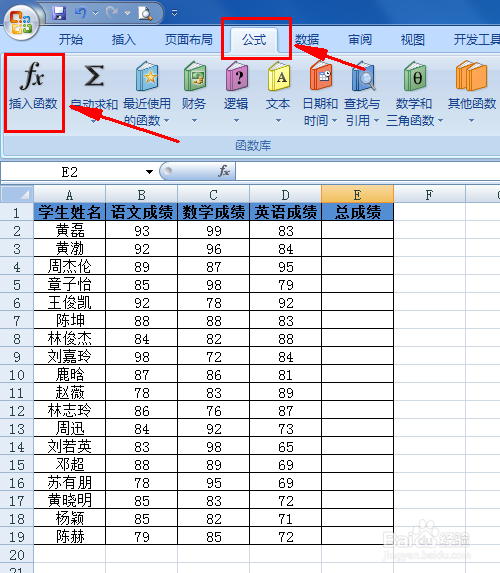Select column F header

pyautogui.click(x=429, y=194)
